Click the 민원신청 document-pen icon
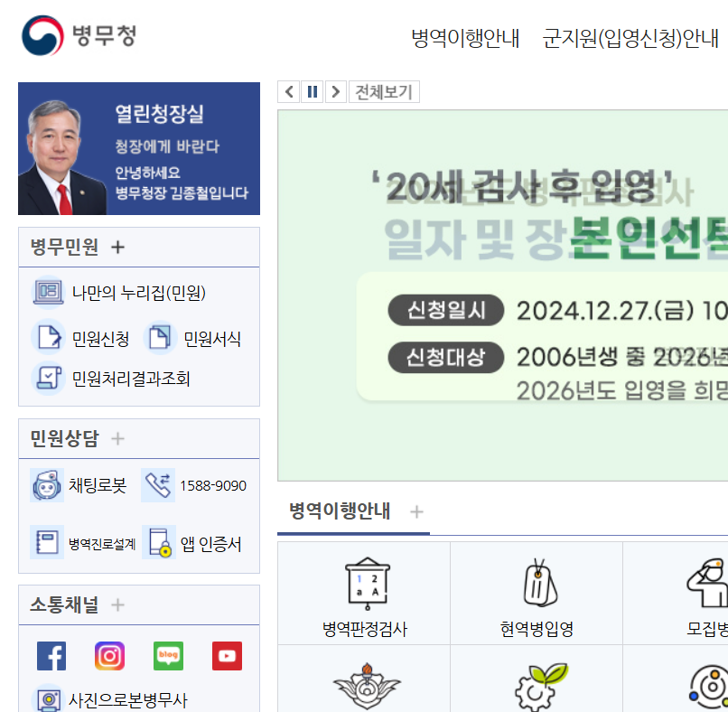 pyautogui.click(x=48, y=337)
